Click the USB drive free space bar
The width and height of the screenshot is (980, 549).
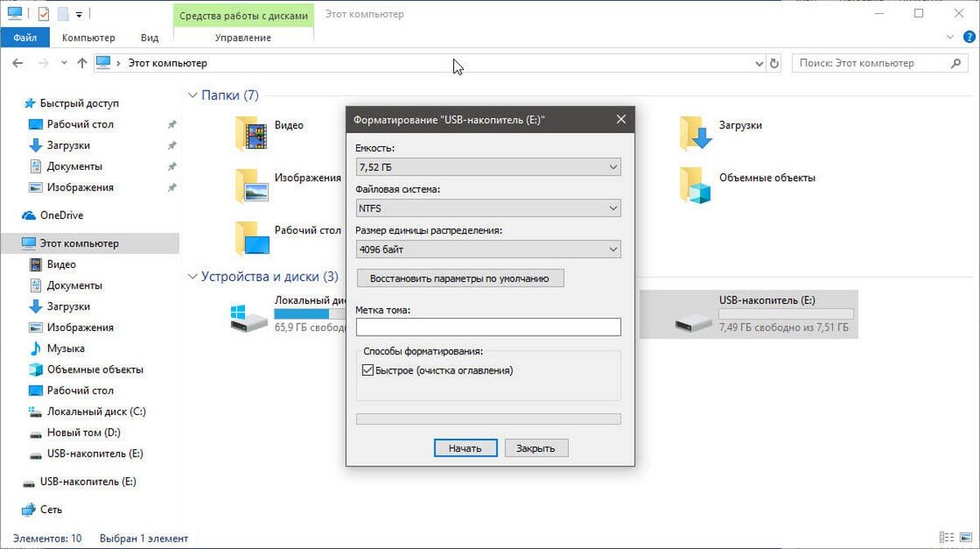click(786, 314)
